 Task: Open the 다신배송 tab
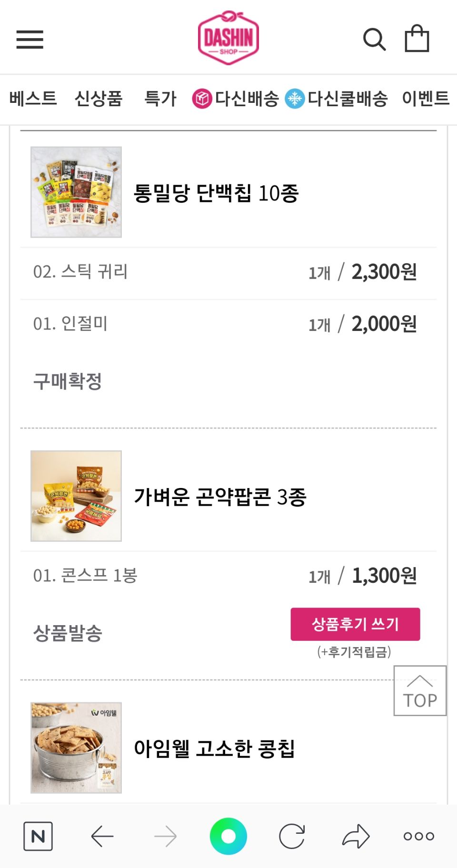click(x=236, y=99)
